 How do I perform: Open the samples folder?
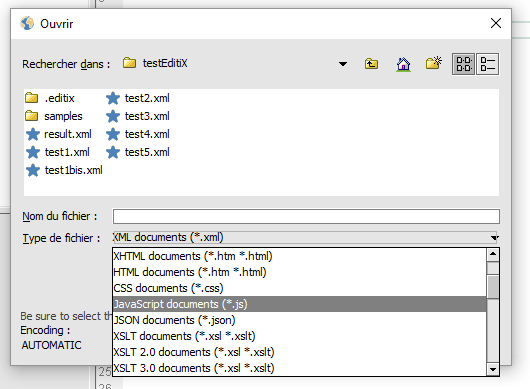point(54,116)
